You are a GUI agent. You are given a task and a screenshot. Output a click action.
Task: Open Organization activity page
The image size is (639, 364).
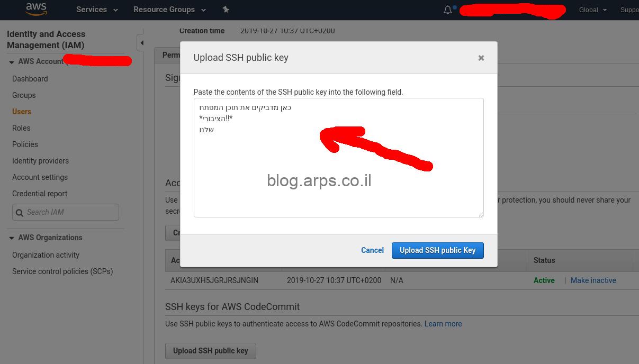[x=46, y=255]
